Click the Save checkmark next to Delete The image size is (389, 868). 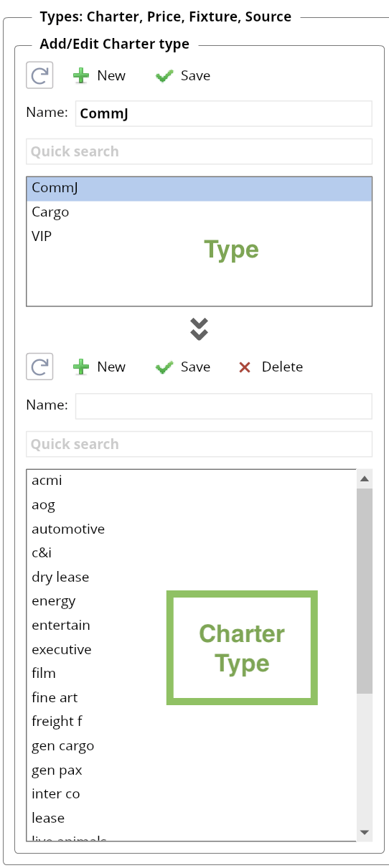coord(165,367)
